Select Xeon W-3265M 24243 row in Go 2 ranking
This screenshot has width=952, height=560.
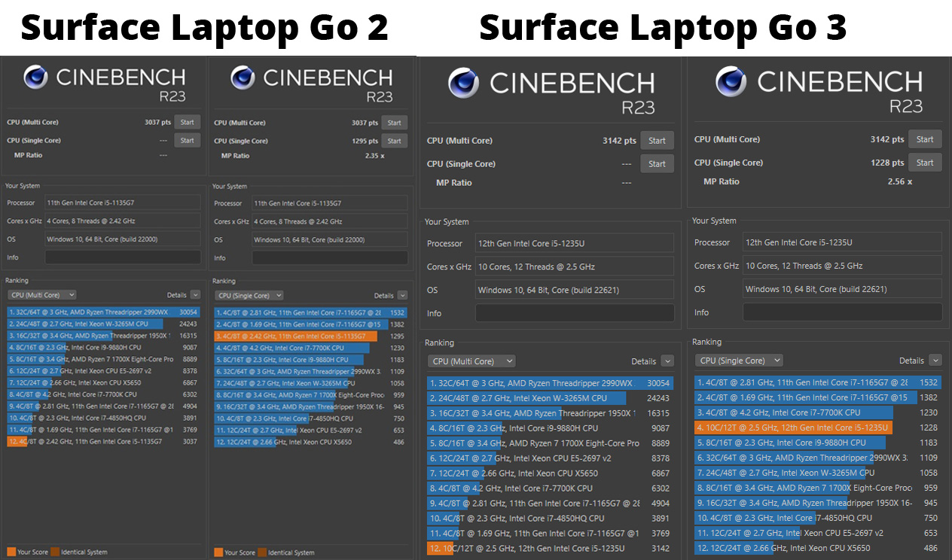point(104,324)
